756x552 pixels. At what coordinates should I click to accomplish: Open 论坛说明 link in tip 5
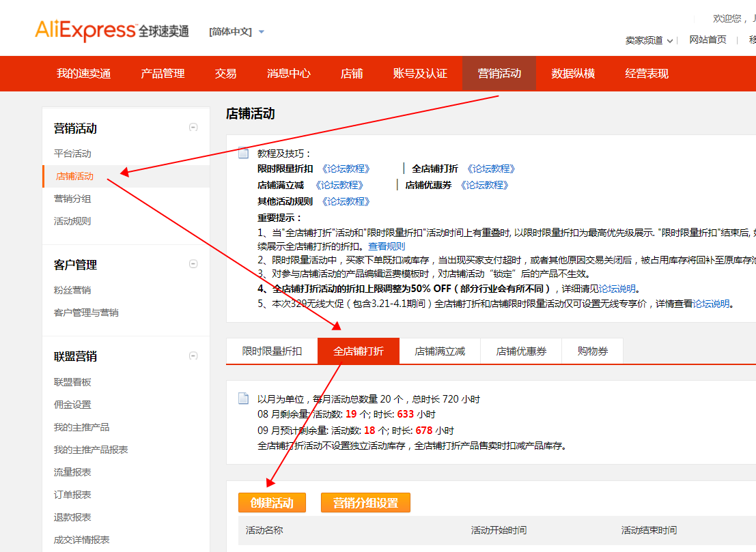[711, 304]
